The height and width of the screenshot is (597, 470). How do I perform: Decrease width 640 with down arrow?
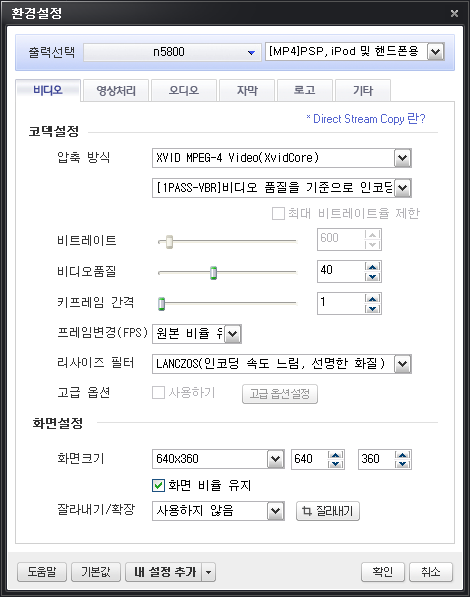click(x=336, y=464)
